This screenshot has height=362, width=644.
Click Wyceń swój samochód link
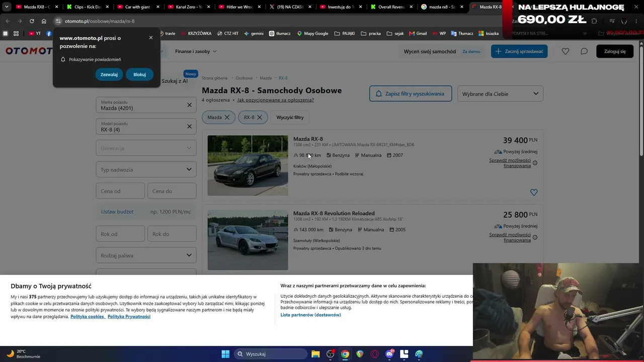430,51
